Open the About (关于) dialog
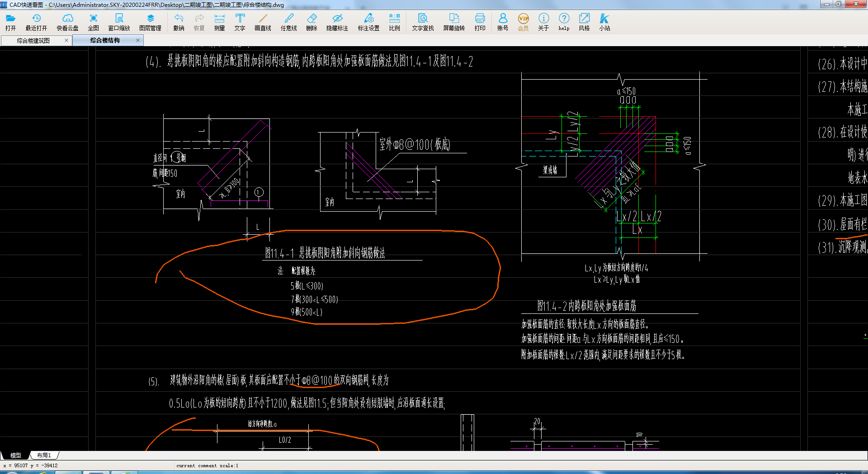The width and height of the screenshot is (868, 474). pyautogui.click(x=543, y=22)
